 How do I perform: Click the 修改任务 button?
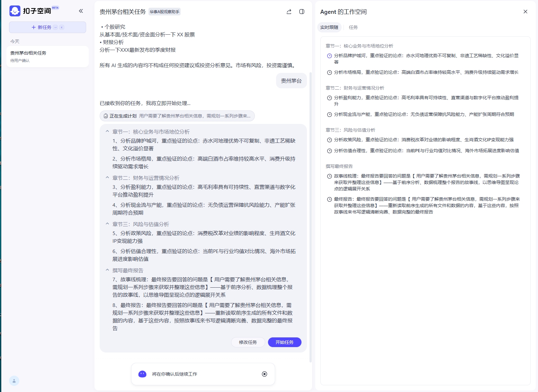pos(248,342)
